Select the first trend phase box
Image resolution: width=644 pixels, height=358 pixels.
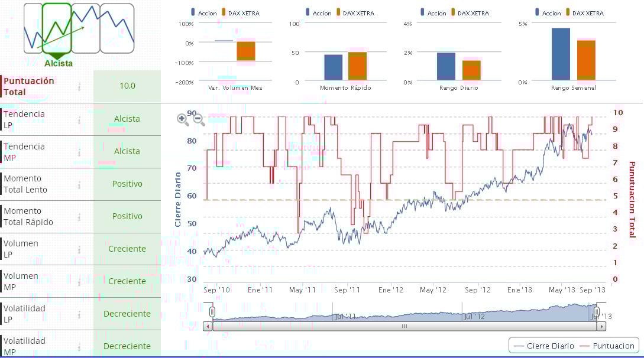33,28
